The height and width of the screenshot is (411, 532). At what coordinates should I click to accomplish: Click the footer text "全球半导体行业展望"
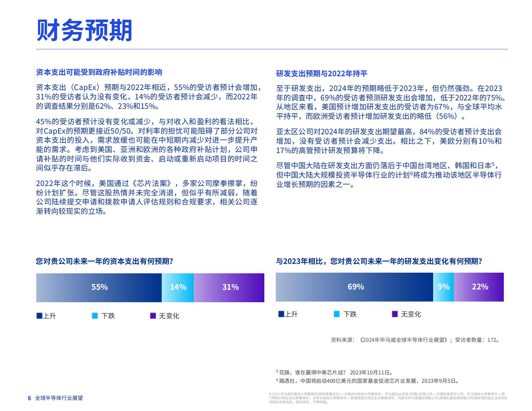[x=59, y=398]
